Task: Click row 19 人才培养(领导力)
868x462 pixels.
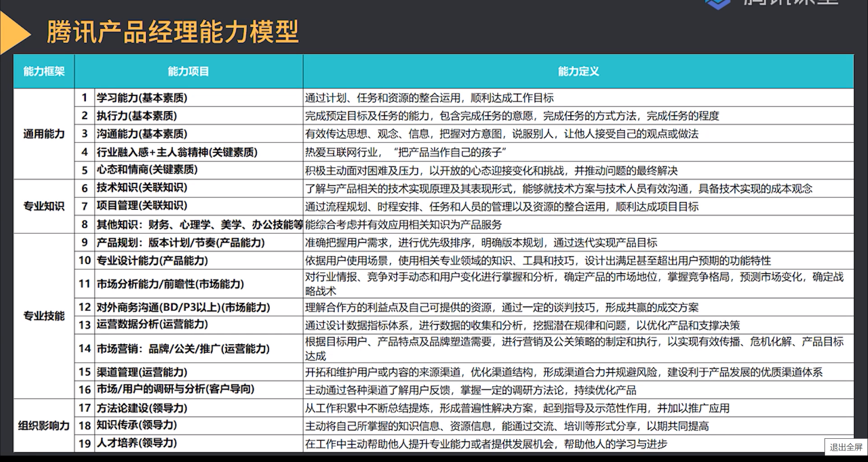Action: coord(137,443)
